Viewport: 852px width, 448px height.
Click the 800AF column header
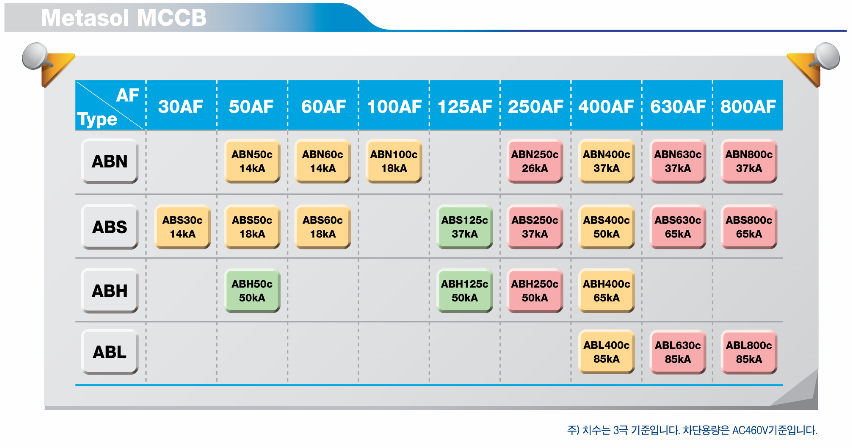click(748, 106)
